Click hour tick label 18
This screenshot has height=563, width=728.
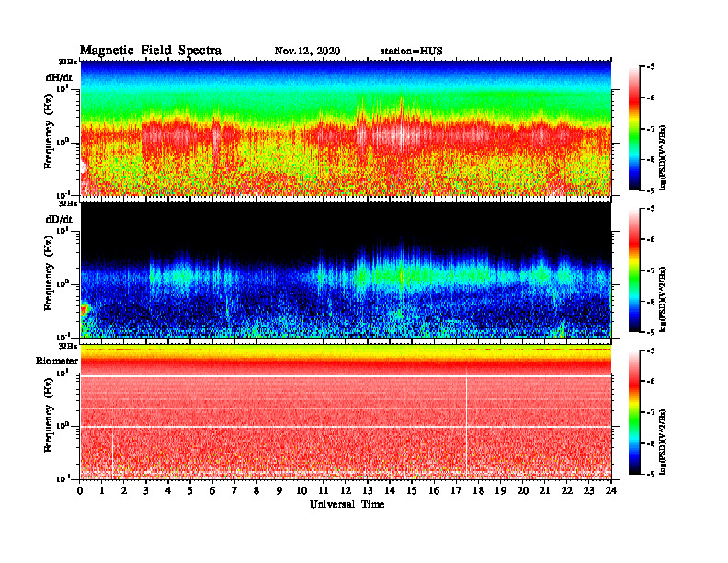pyautogui.click(x=478, y=490)
